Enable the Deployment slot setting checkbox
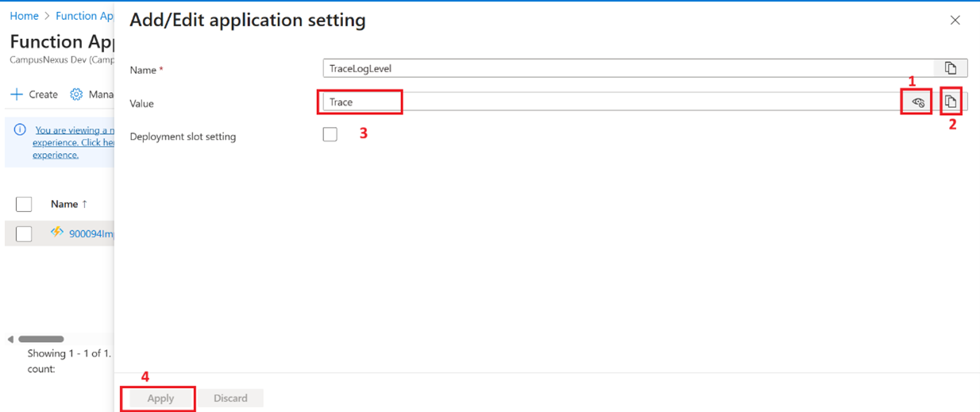 coord(330,135)
